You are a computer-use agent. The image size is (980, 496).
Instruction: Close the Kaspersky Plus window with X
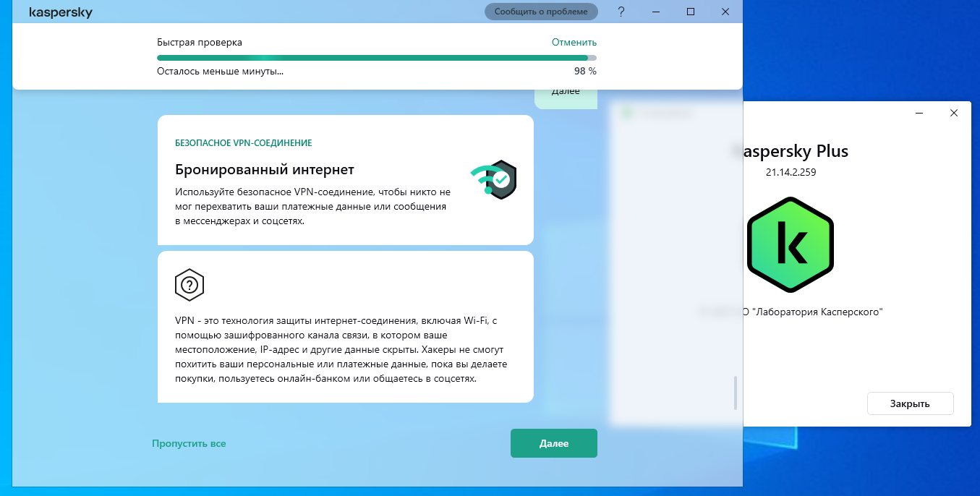[x=954, y=113]
